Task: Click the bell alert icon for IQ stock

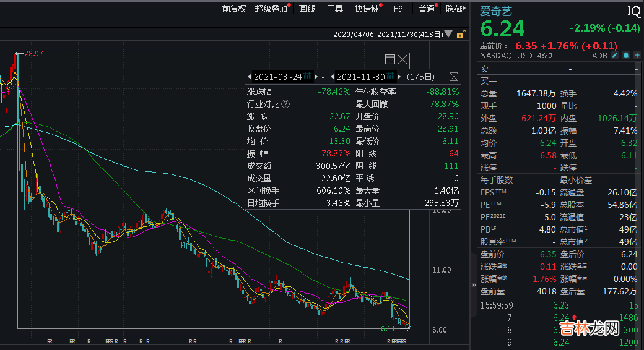Action: click(626, 55)
